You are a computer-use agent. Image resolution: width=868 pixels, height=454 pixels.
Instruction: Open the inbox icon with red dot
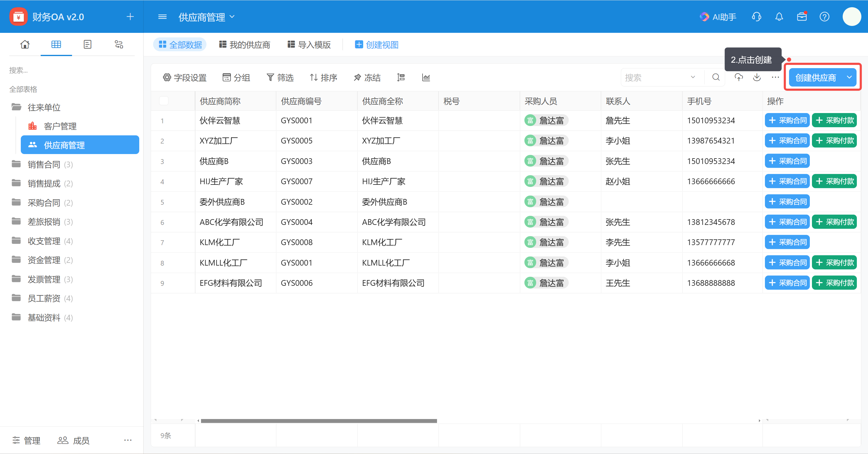(x=802, y=17)
